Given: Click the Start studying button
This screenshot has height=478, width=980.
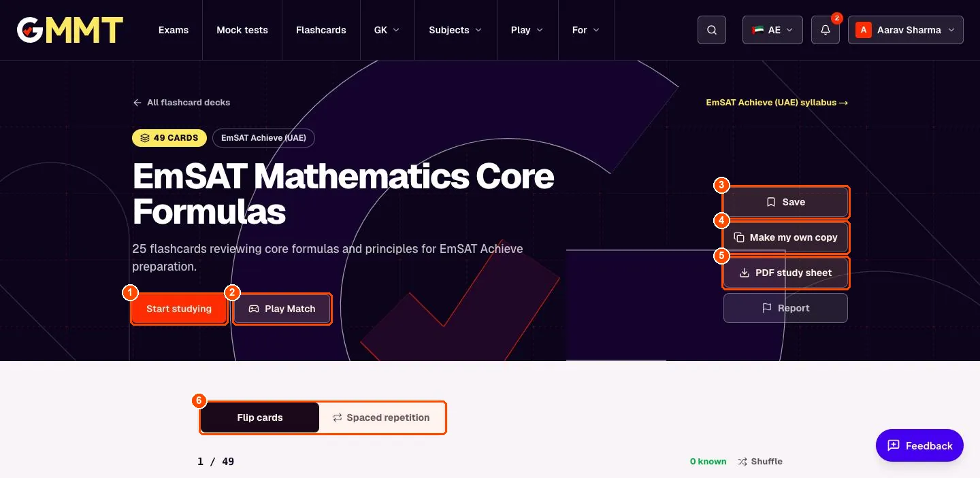Looking at the screenshot, I should click(x=179, y=309).
